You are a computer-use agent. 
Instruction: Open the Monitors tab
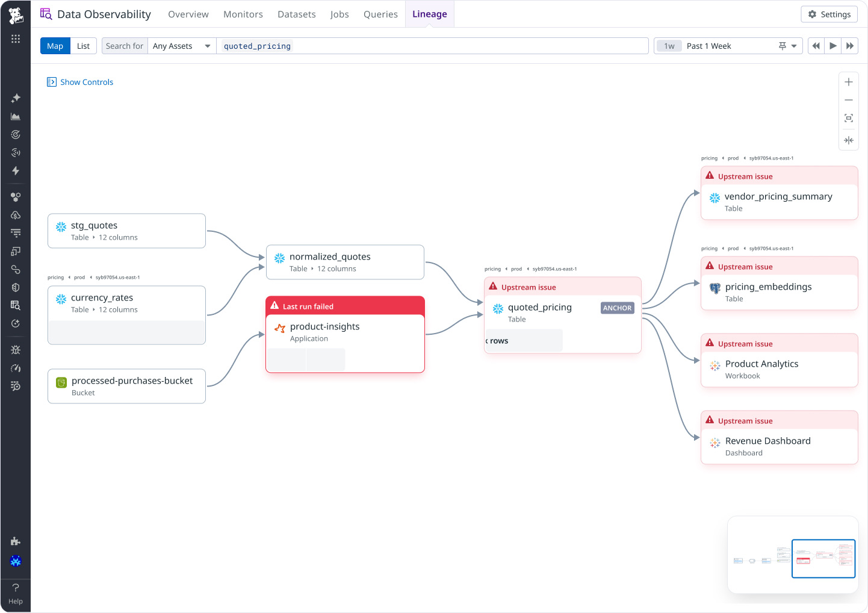(x=243, y=14)
